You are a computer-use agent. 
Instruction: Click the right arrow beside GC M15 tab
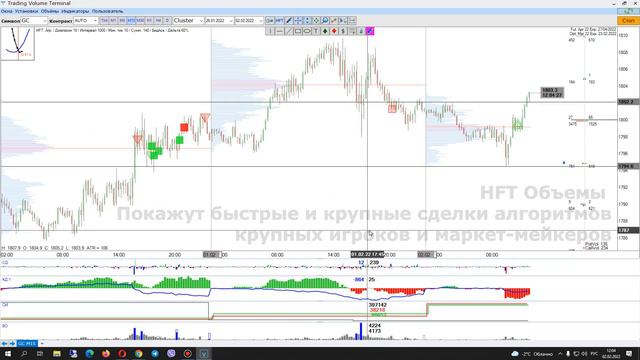(12, 344)
